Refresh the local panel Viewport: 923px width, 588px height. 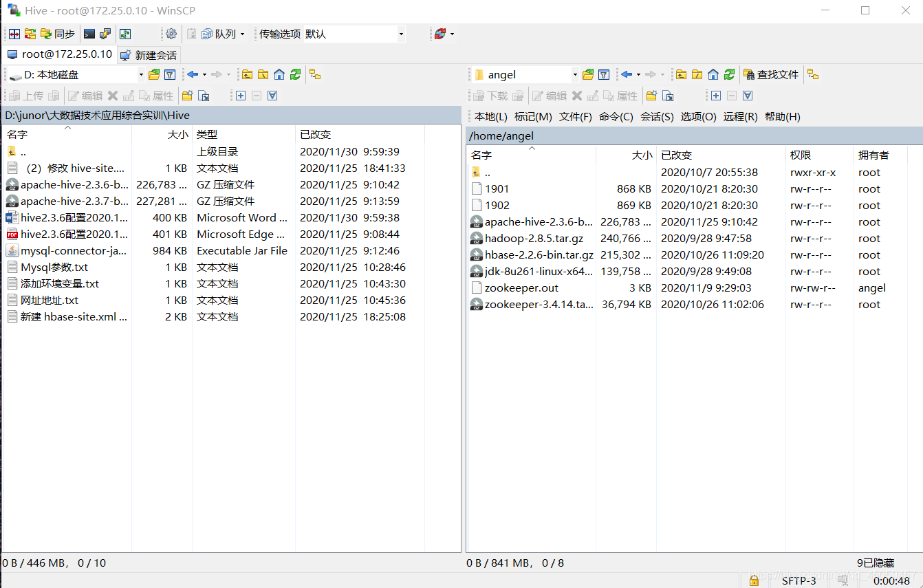coord(295,74)
